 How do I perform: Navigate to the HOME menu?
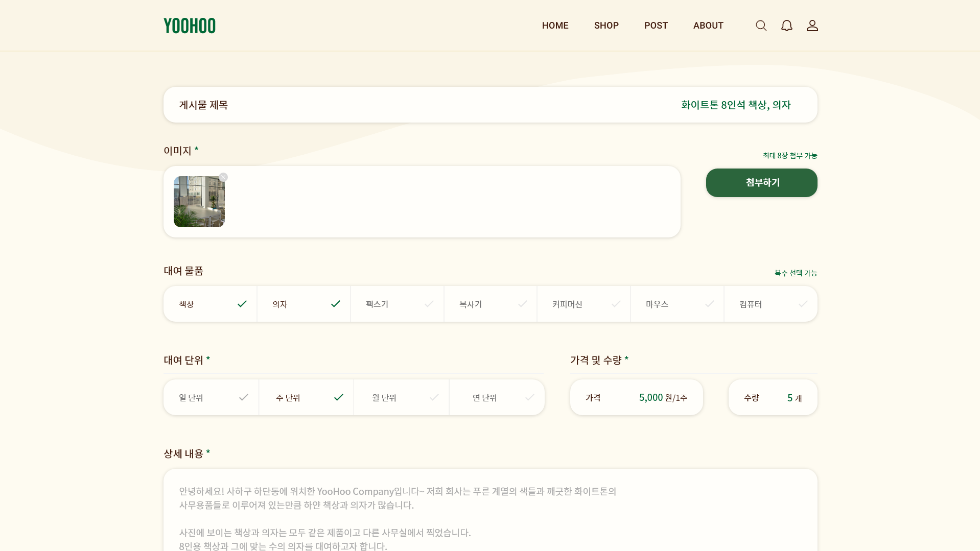[x=555, y=25]
